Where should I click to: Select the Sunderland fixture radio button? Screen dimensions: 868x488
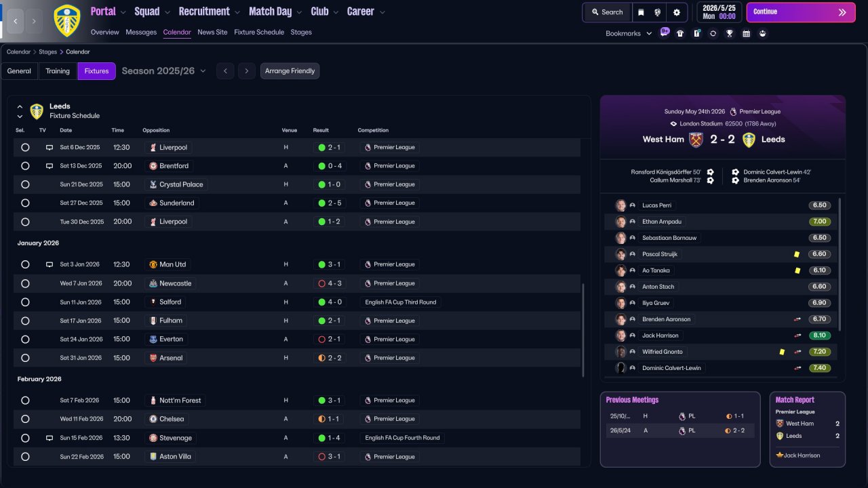[25, 203]
